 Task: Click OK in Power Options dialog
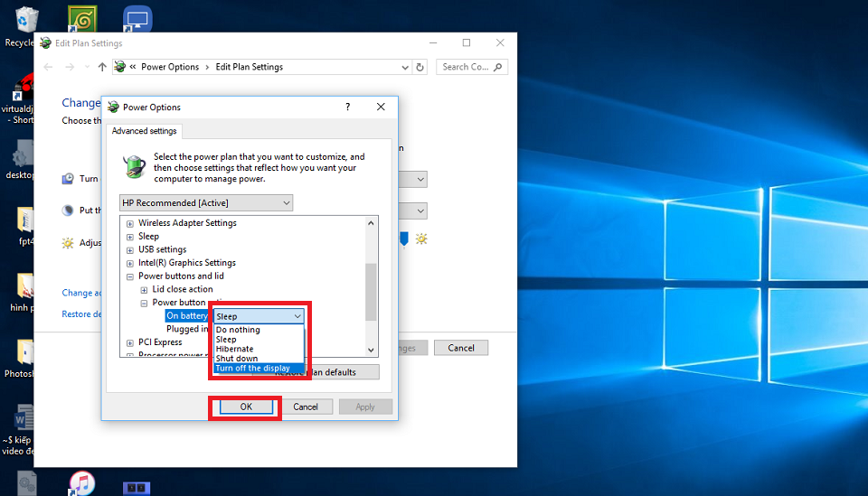point(246,407)
